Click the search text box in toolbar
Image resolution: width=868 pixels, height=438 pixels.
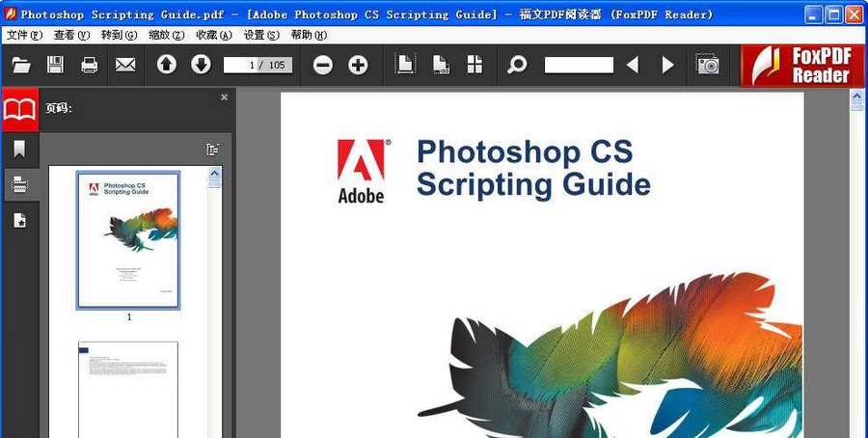[579, 65]
